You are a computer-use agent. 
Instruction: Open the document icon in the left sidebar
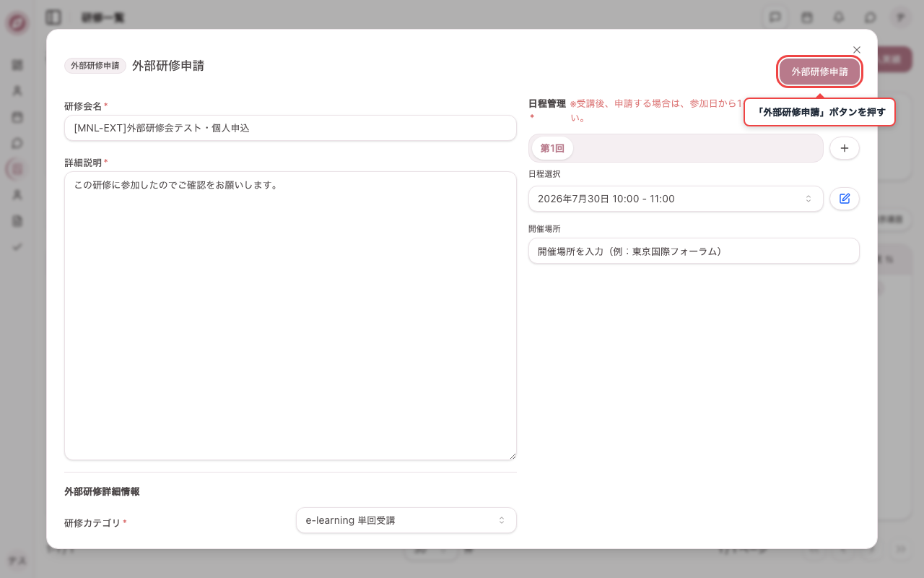(x=17, y=221)
